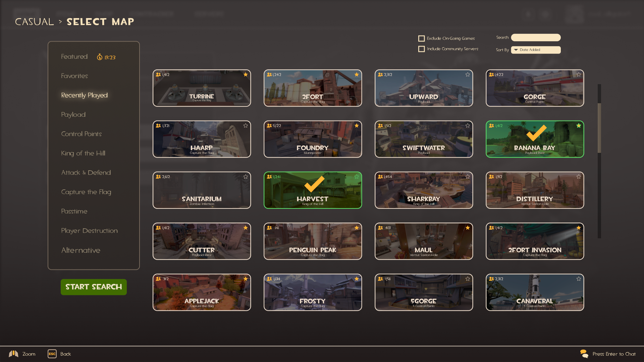Viewport: 644px width, 362px height.
Task: Open the Payload category
Action: (x=73, y=115)
